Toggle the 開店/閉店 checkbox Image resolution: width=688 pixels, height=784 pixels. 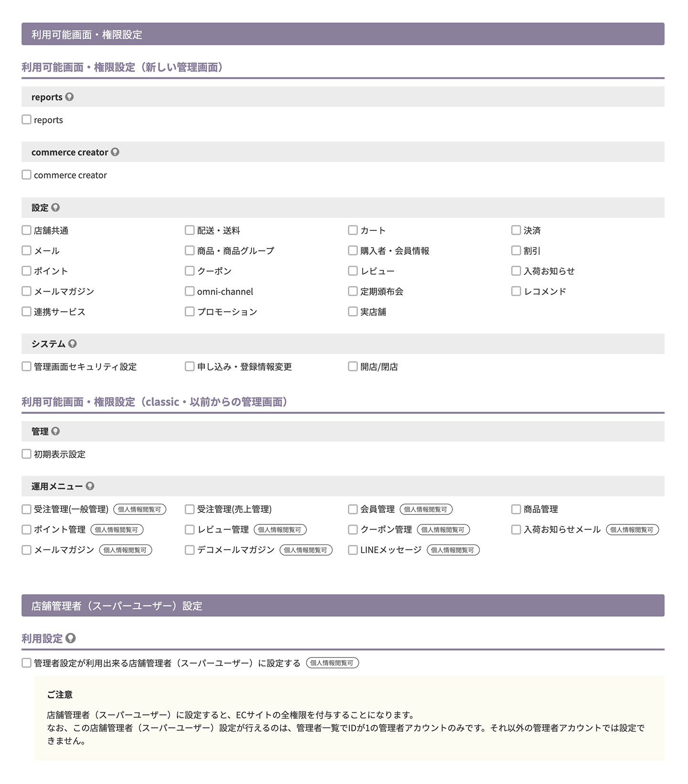(x=353, y=367)
